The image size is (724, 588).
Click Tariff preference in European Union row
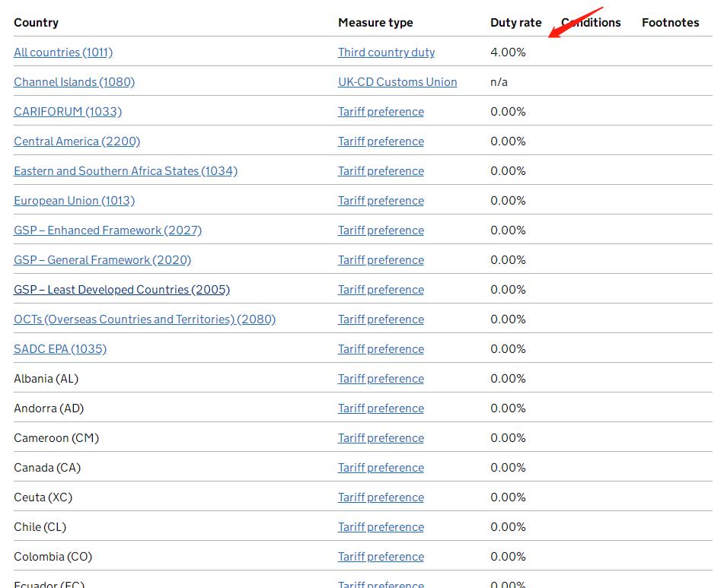(381, 201)
